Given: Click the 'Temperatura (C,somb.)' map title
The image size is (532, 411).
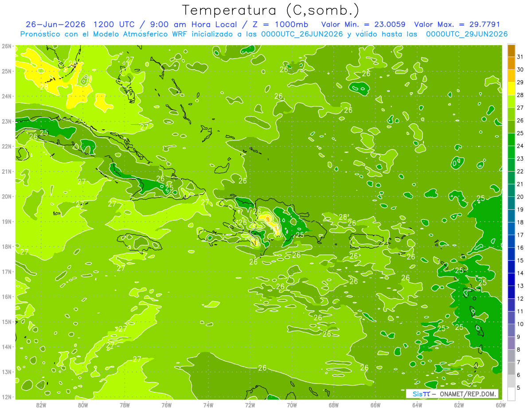Looking at the screenshot, I should click(x=271, y=11).
